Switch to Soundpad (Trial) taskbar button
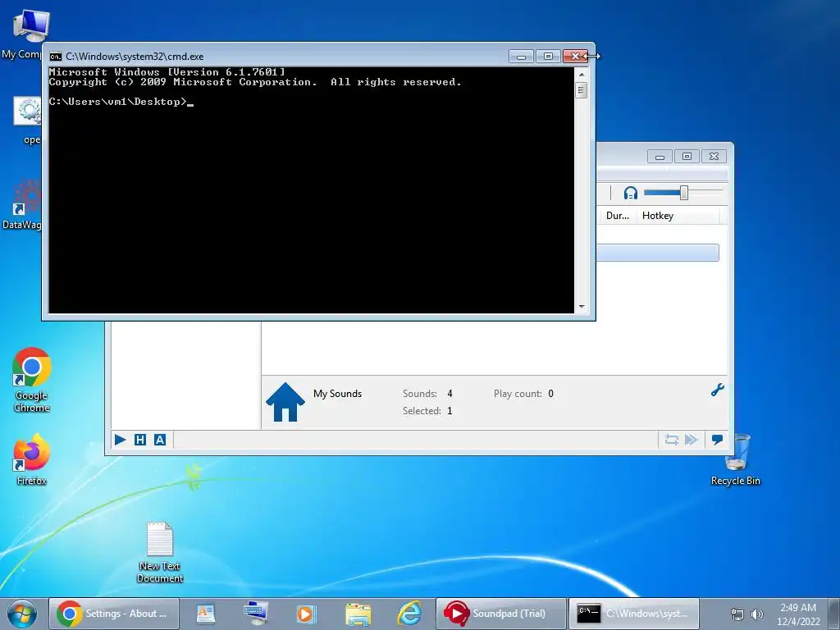 pos(501,614)
